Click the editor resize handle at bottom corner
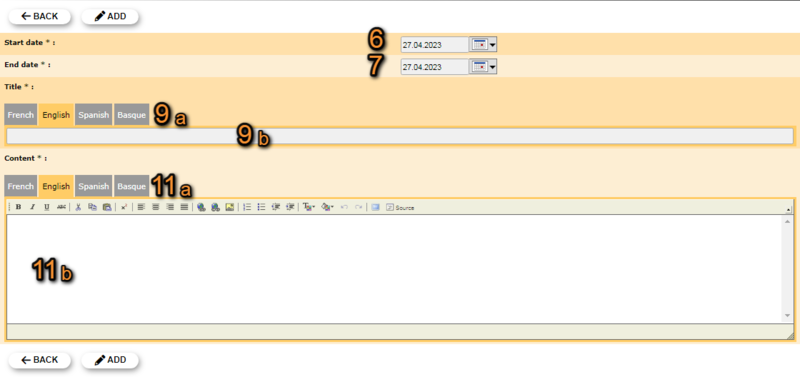Viewport: 800px width, 387px height. [x=790, y=336]
